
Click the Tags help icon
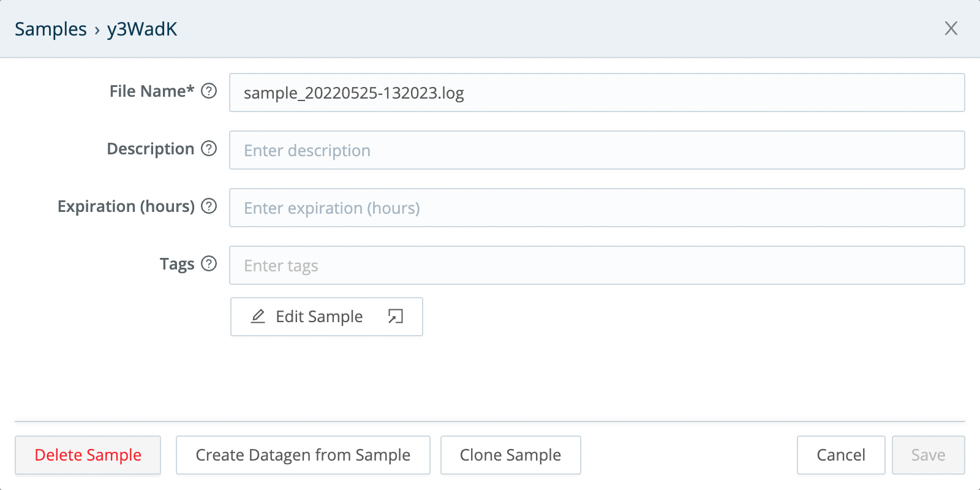pyautogui.click(x=210, y=264)
